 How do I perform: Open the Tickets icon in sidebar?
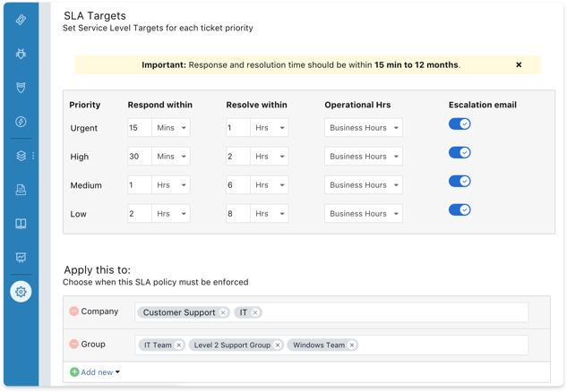click(x=21, y=19)
